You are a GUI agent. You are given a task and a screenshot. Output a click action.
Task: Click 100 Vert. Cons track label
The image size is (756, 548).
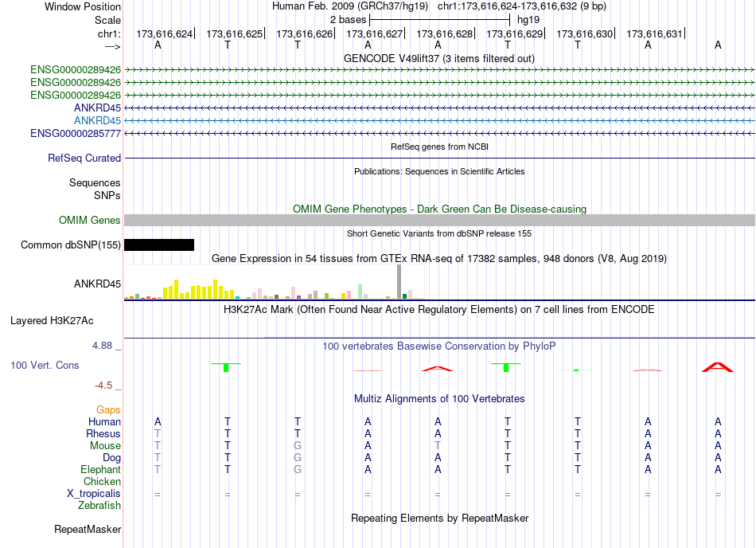pos(45,365)
